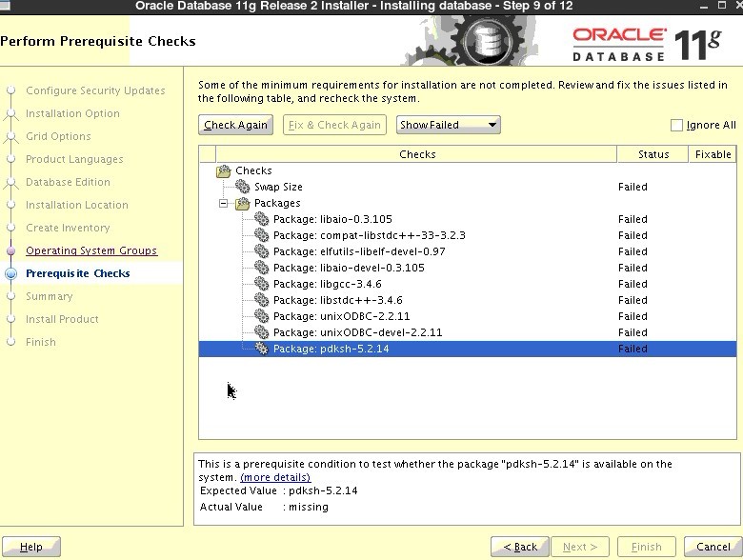Viewport: 743px width, 560px height.
Task: Click the Help button
Action: pos(31,547)
